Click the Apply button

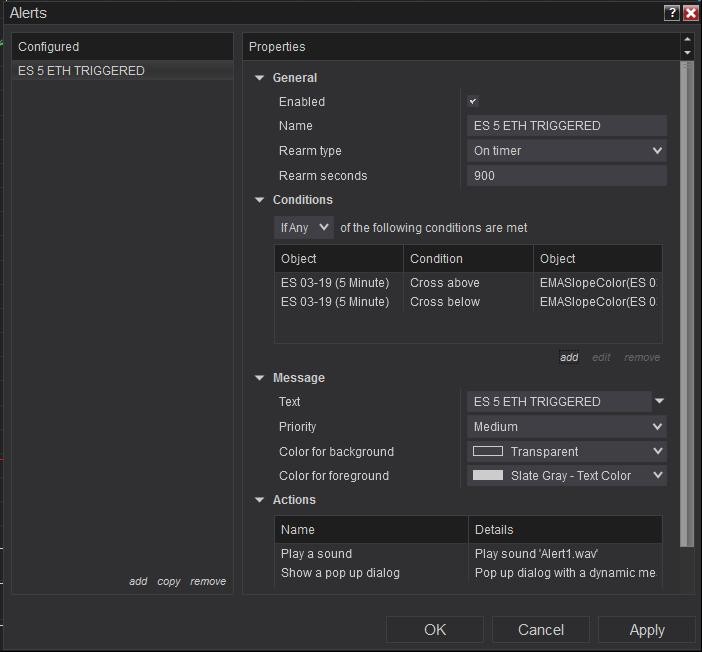coord(647,630)
